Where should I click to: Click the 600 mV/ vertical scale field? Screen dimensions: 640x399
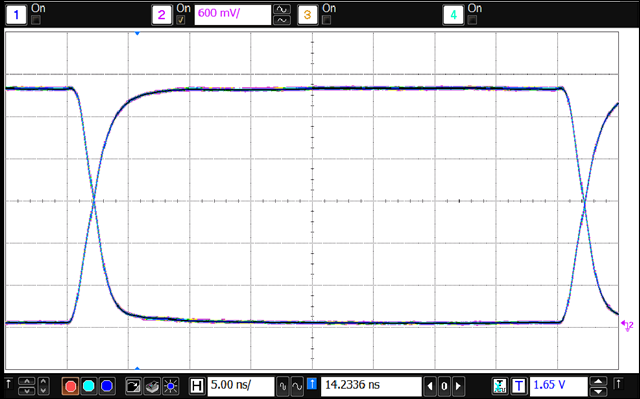[x=233, y=15]
